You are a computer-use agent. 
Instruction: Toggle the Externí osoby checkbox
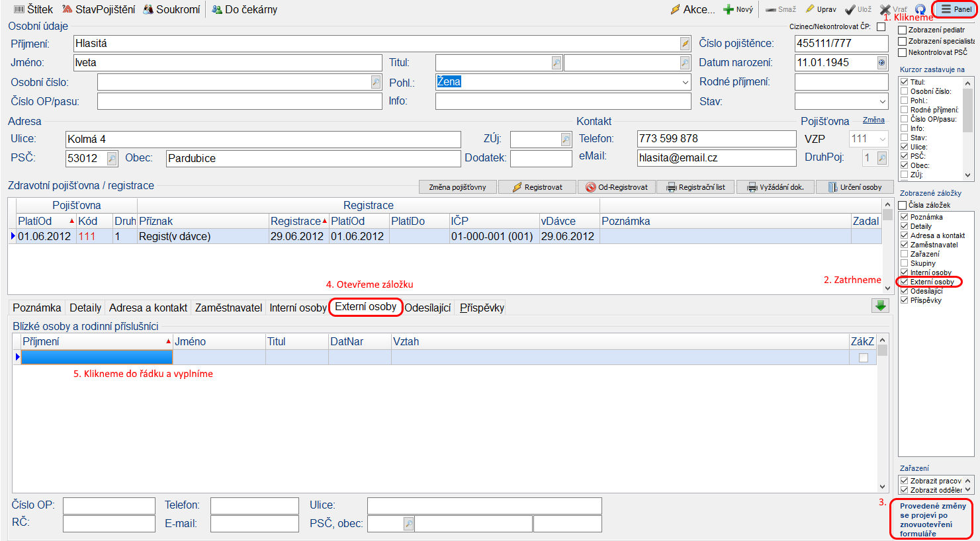pyautogui.click(x=904, y=282)
